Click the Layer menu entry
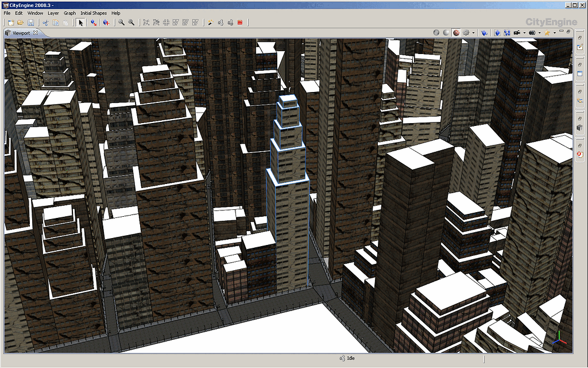588x368 pixels. coord(53,13)
